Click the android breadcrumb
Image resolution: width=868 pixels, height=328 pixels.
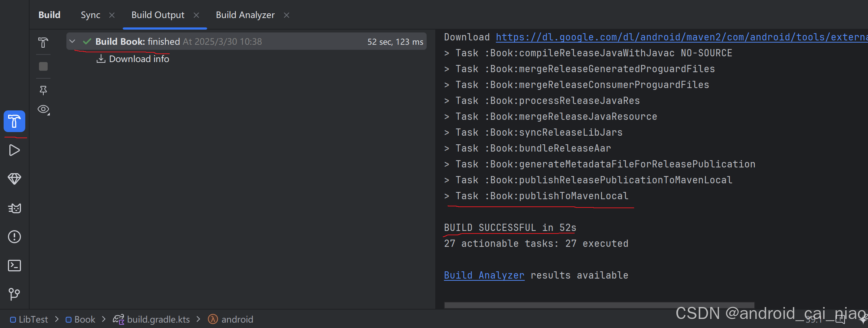231,319
